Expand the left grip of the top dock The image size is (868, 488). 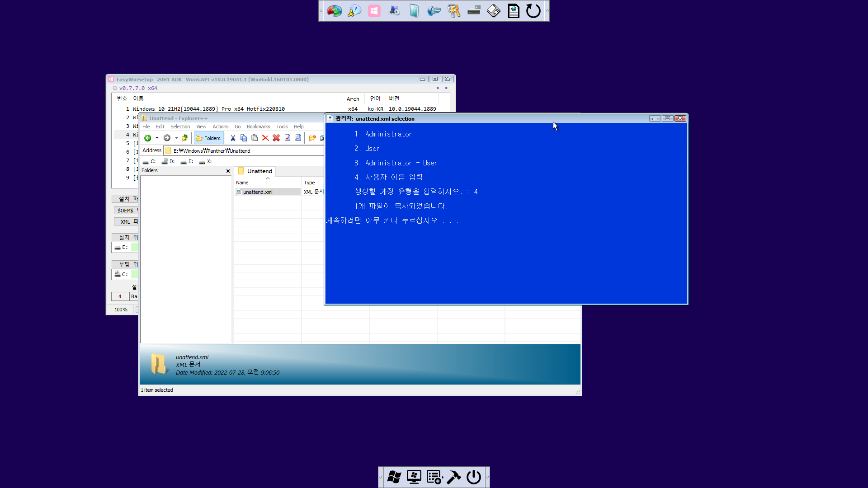pos(321,11)
